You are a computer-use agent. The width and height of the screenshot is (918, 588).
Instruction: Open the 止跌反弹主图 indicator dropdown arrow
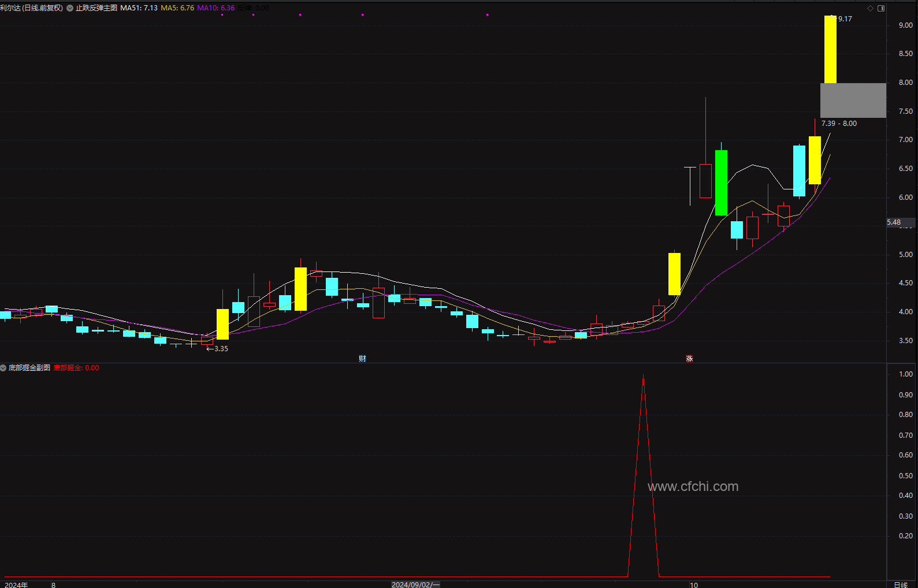pos(70,8)
